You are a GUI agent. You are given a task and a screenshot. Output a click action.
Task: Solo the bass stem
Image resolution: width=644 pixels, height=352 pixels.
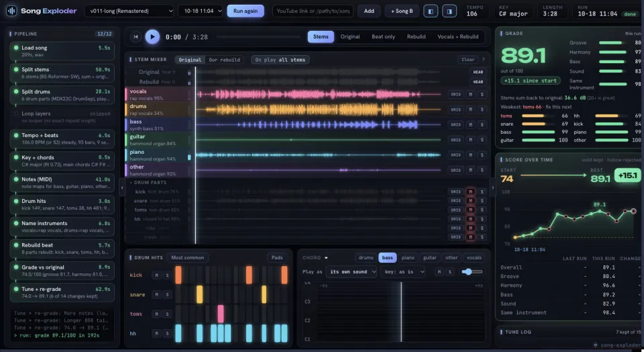pyautogui.click(x=482, y=124)
